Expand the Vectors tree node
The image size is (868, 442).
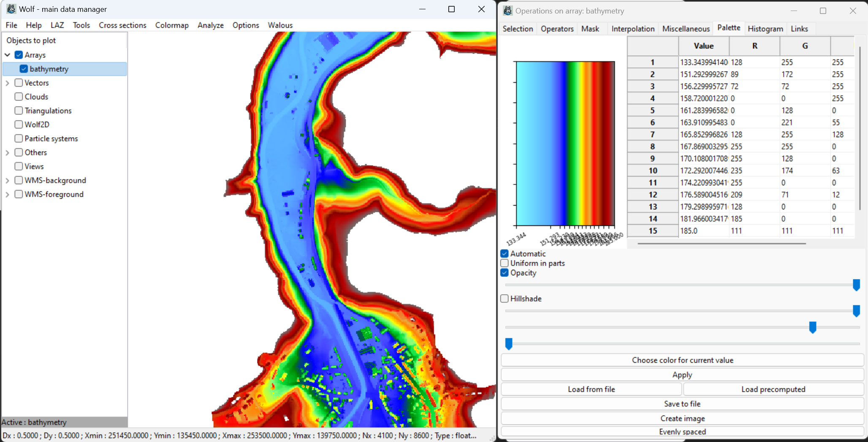(8, 83)
